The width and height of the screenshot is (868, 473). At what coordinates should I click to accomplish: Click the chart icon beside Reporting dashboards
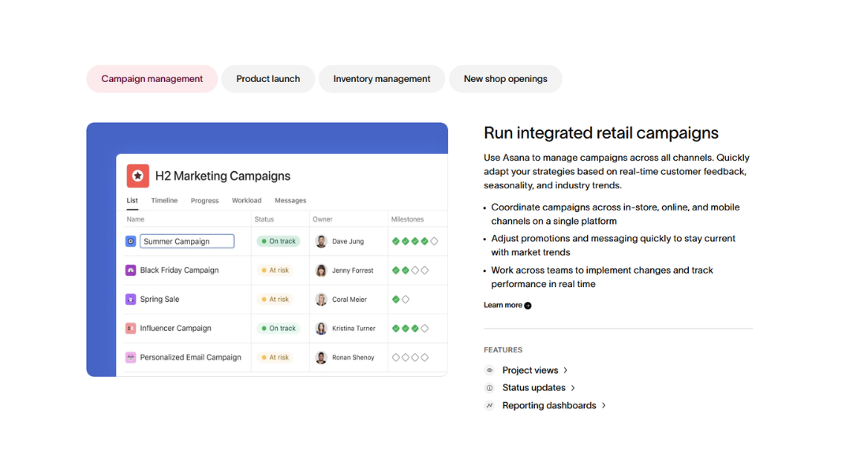[x=490, y=404]
